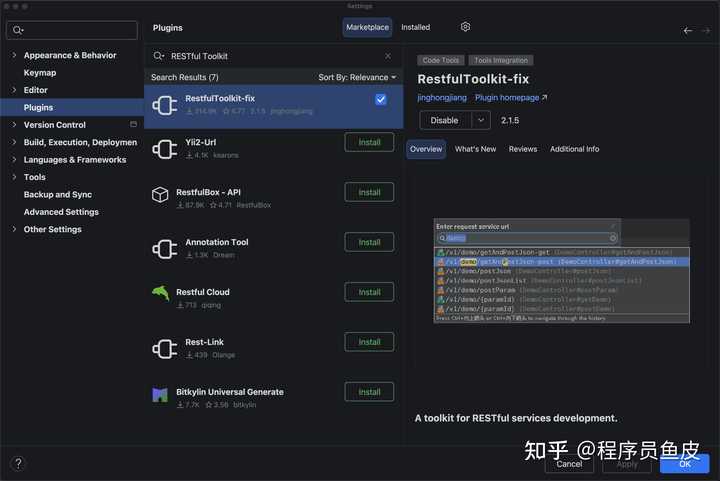Open the jinghongjiang vendor link
Image resolution: width=720 pixels, height=481 pixels.
(x=442, y=98)
